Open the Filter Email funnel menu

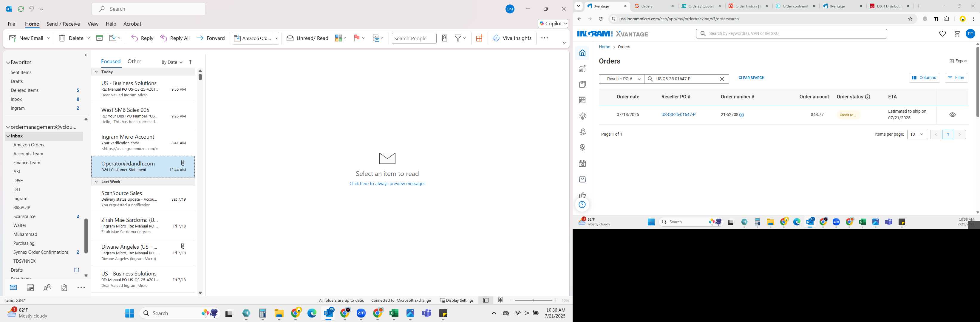(460, 38)
